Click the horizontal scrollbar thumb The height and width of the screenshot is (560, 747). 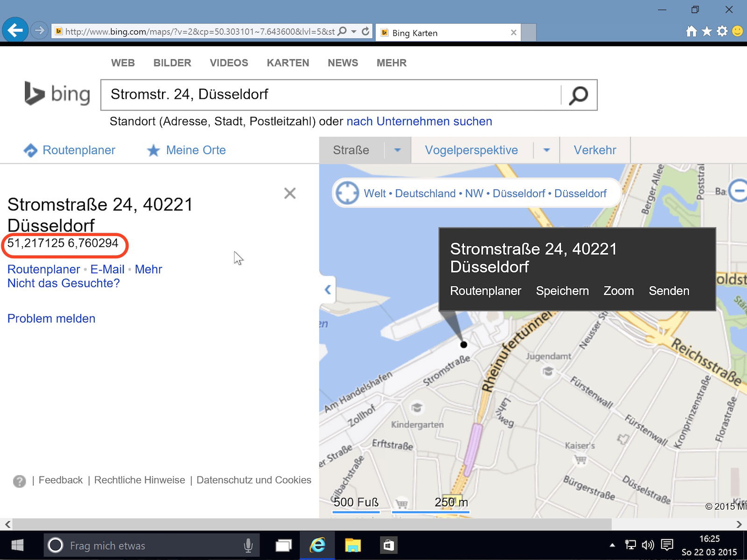click(312, 524)
